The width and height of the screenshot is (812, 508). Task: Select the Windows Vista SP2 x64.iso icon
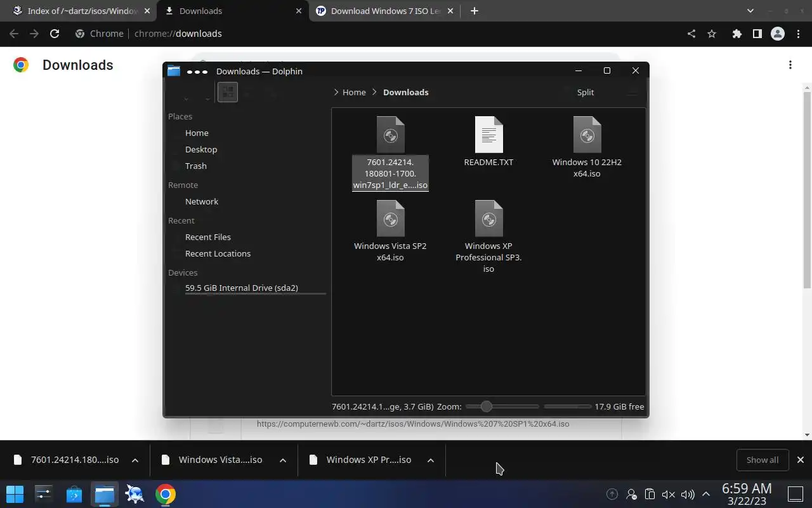pos(390,218)
